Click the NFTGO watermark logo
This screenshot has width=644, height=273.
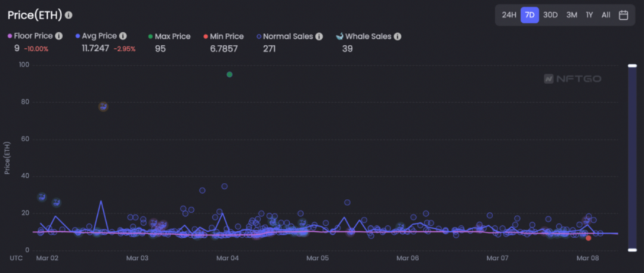tap(572, 79)
